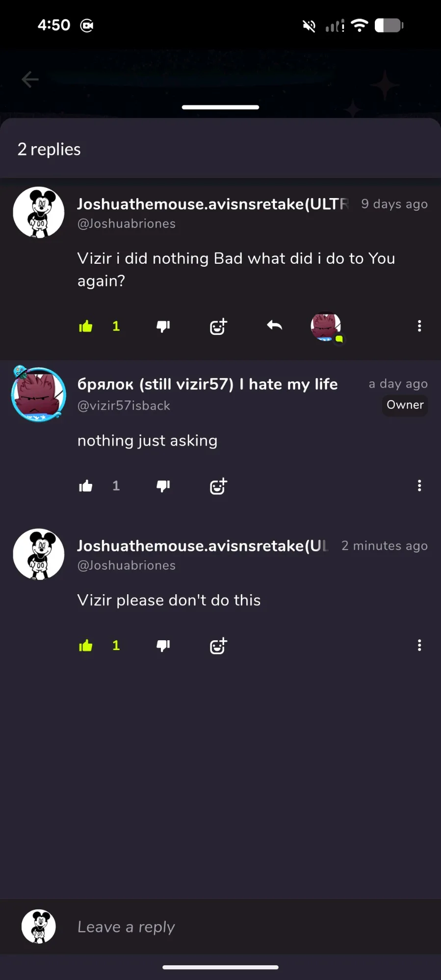Open replier avatar next to reply arrow
This screenshot has height=980, width=441.
[326, 327]
